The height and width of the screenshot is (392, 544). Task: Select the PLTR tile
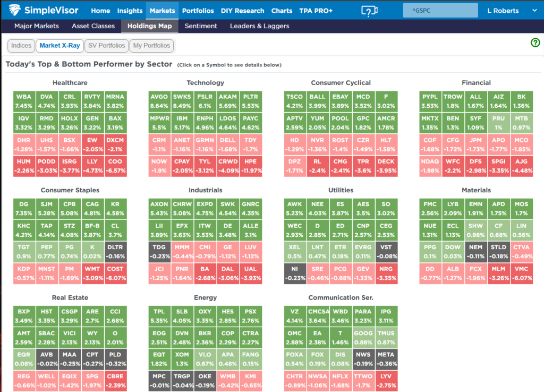tap(251, 101)
